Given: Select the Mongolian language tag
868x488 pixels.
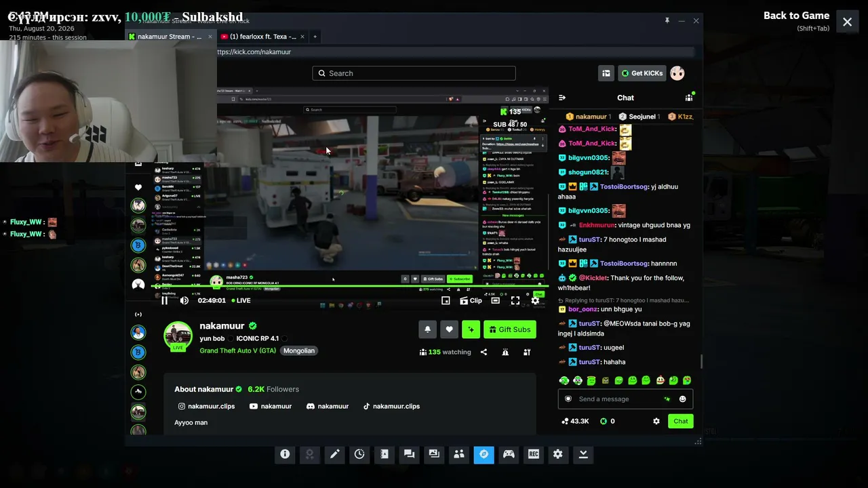Looking at the screenshot, I should coord(299,350).
